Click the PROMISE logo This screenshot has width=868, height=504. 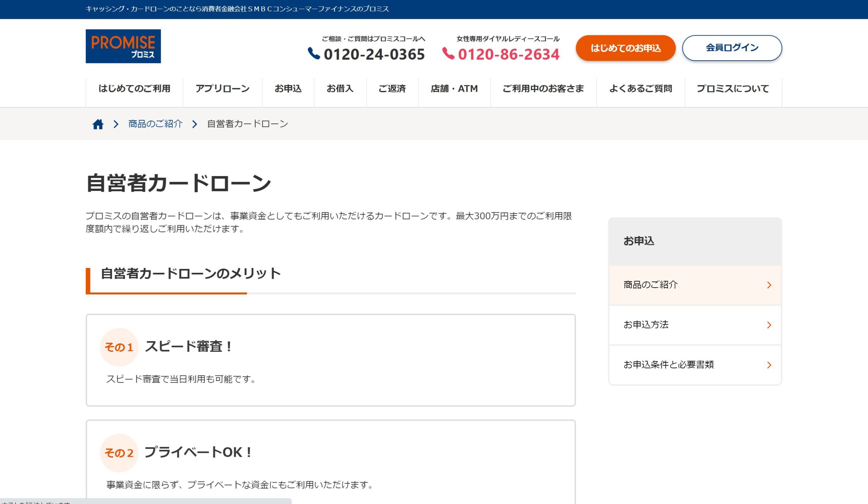click(123, 46)
